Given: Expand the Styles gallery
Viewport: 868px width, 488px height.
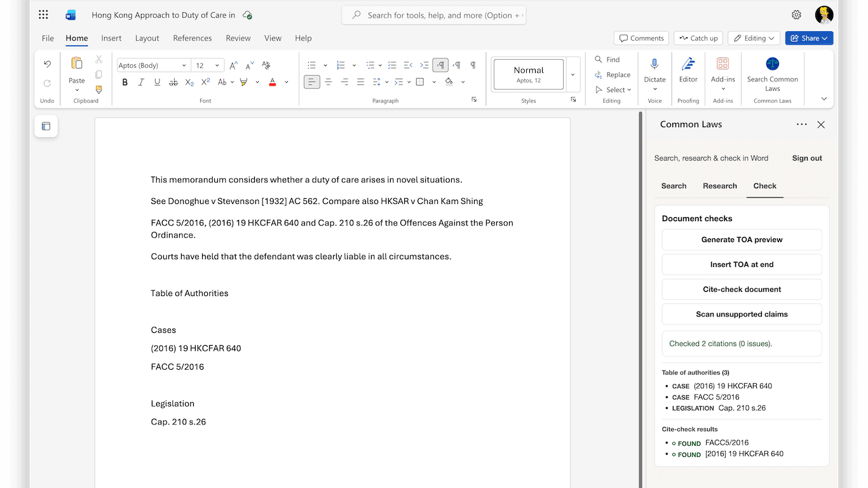Looking at the screenshot, I should (573, 74).
